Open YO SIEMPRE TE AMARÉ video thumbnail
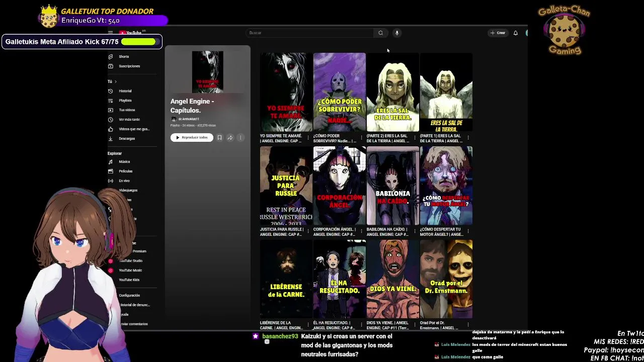The image size is (644, 362). tap(286, 92)
